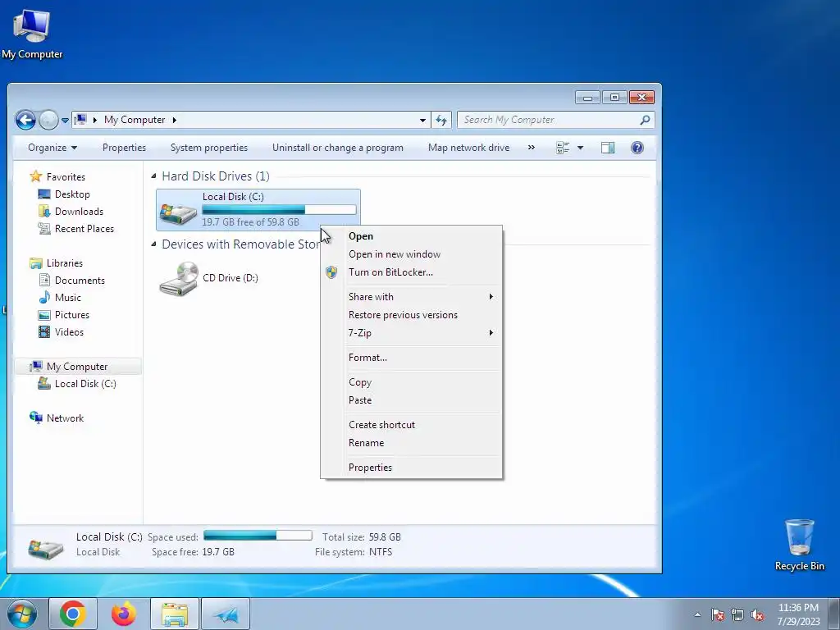Image resolution: width=840 pixels, height=630 pixels.
Task: Choose Format... from the context menu
Action: 411,358
